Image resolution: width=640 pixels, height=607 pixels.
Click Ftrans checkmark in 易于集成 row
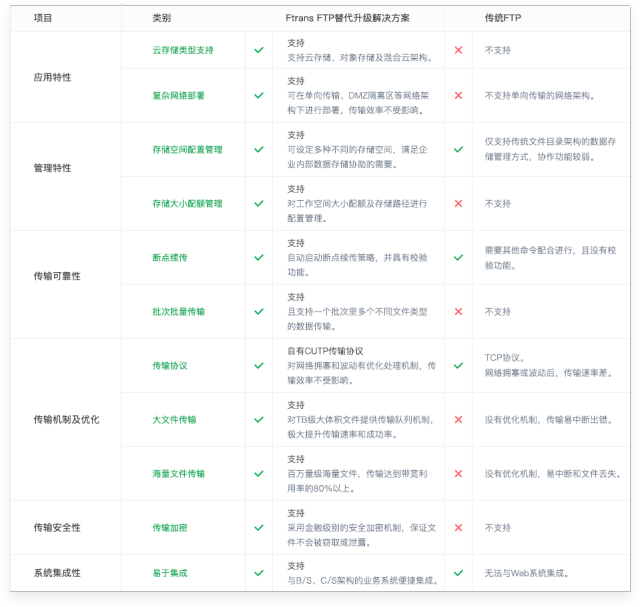tap(259, 573)
